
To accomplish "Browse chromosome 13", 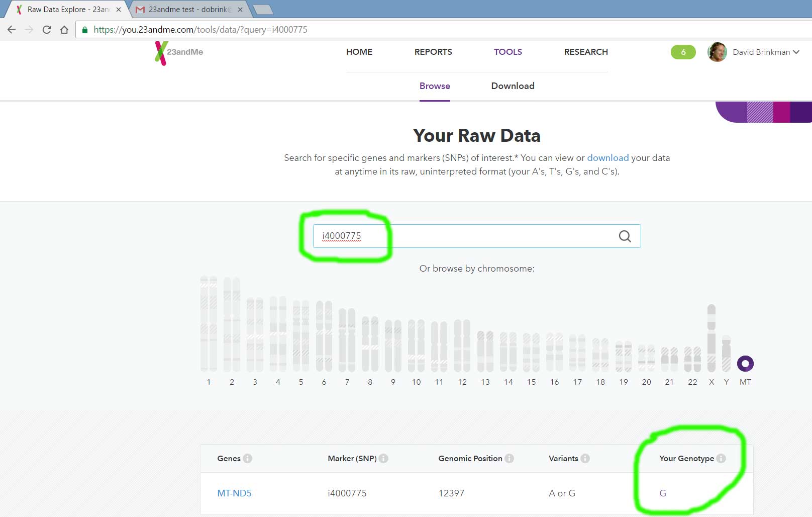I will [485, 352].
